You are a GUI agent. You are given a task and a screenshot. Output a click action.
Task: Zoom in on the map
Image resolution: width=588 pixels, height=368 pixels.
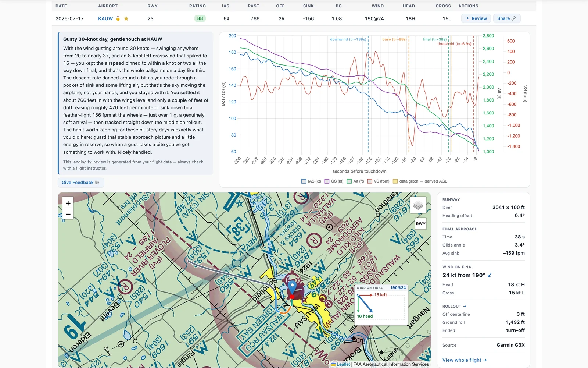(x=68, y=203)
